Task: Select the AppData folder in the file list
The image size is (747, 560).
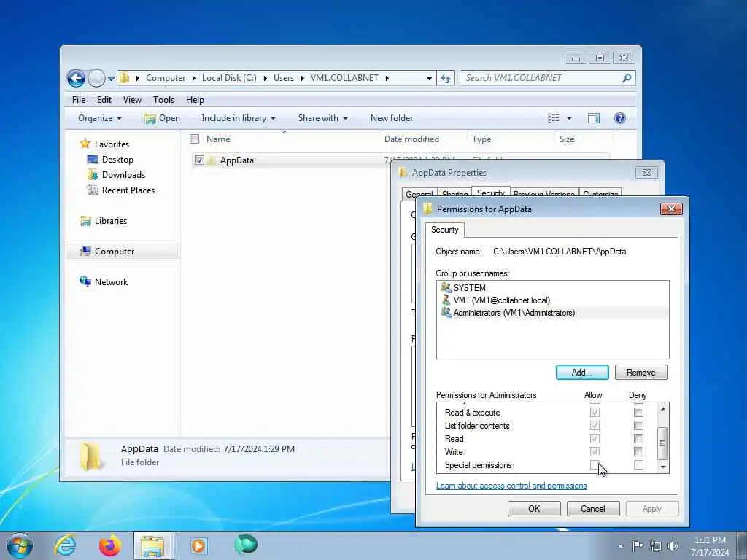Action: [x=237, y=160]
